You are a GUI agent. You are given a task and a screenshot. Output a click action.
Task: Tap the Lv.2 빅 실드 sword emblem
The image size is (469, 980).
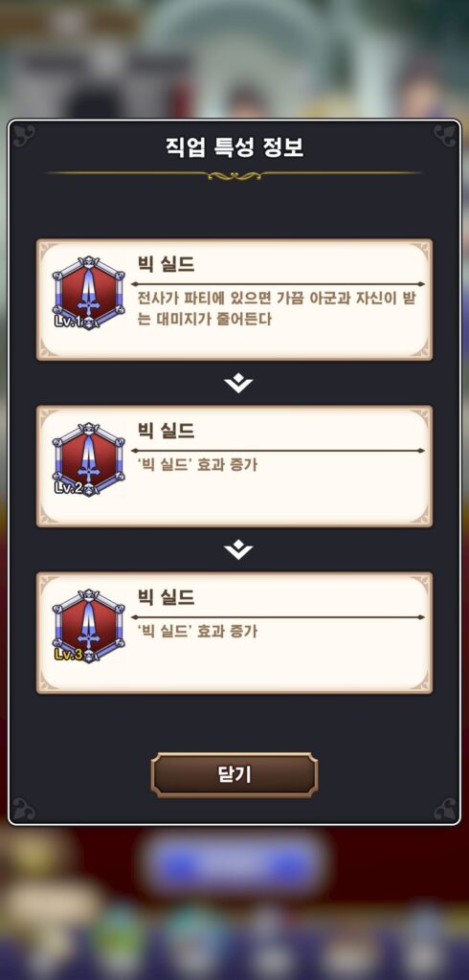(x=88, y=460)
